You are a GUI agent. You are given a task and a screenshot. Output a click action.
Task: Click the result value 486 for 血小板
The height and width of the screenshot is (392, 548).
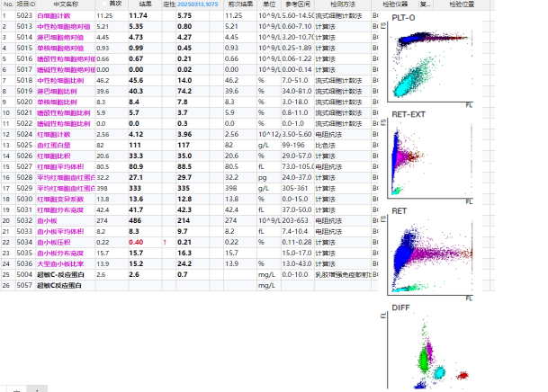[x=135, y=220]
